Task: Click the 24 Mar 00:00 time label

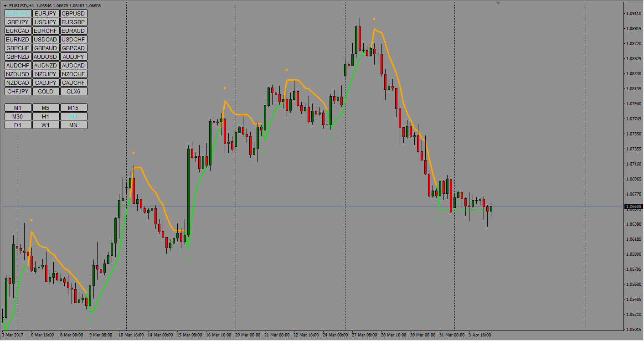Action: point(335,335)
